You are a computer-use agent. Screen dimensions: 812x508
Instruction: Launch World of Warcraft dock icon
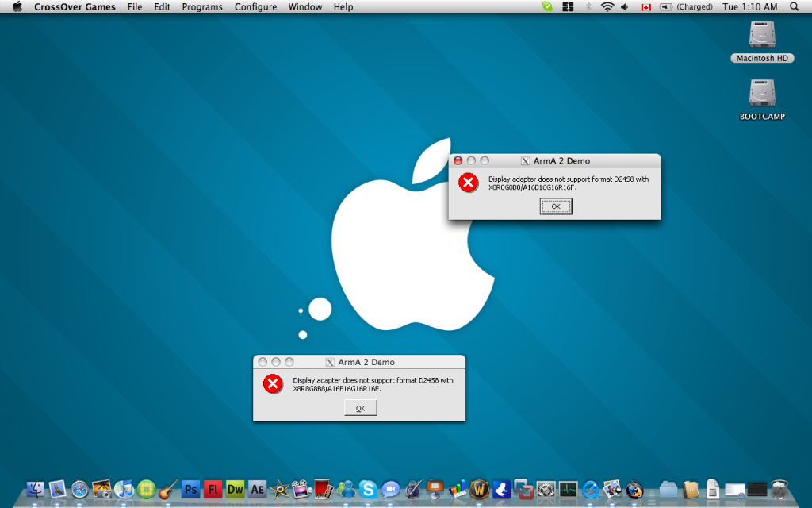tap(480, 489)
